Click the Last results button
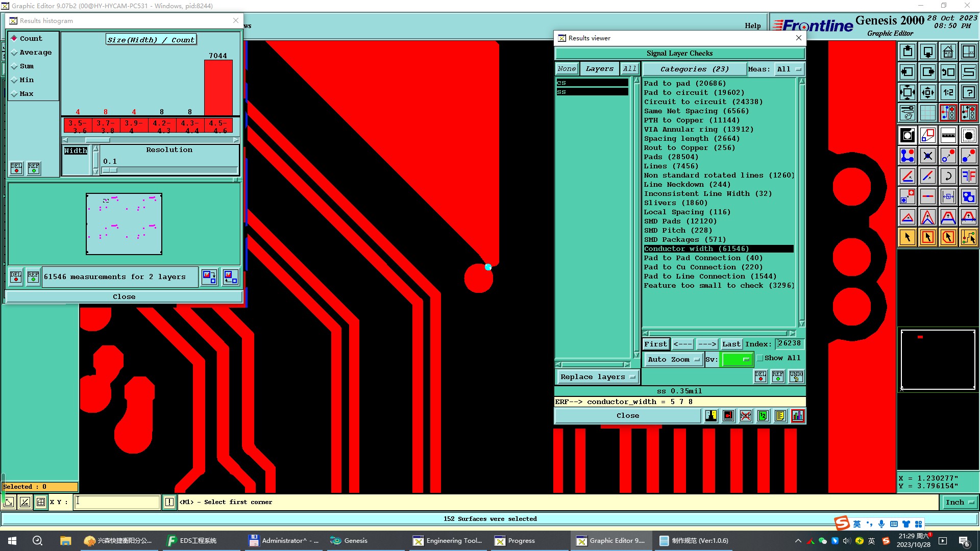Viewport: 980px width, 551px height. tap(731, 344)
